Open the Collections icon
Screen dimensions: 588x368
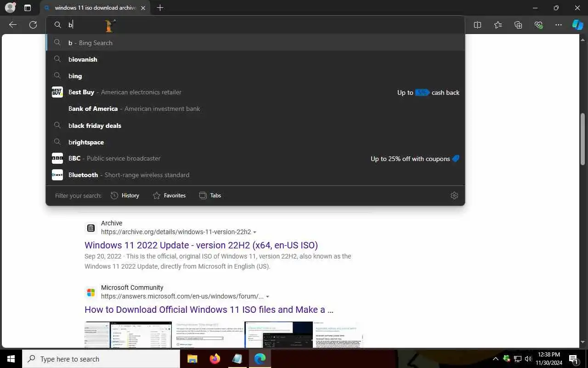(518, 25)
